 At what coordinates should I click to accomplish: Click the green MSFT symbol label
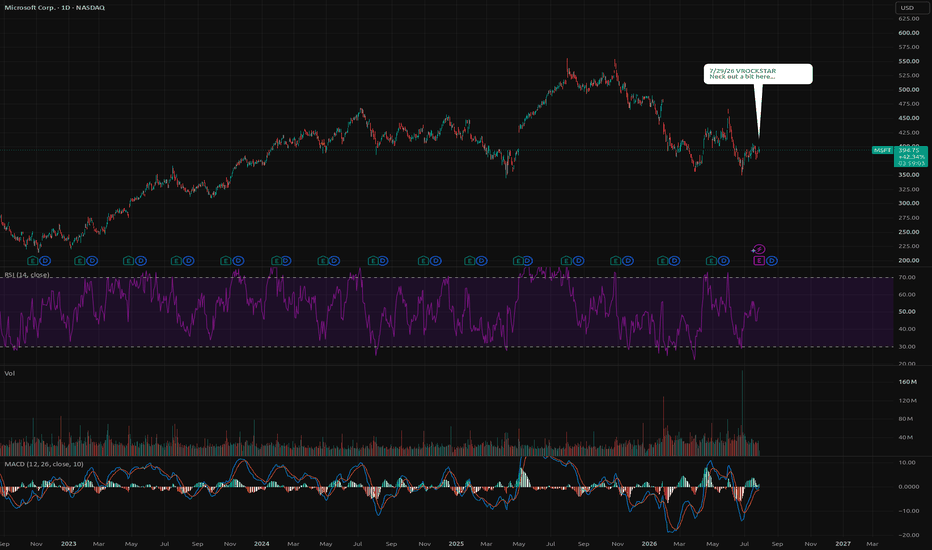[x=882, y=150]
